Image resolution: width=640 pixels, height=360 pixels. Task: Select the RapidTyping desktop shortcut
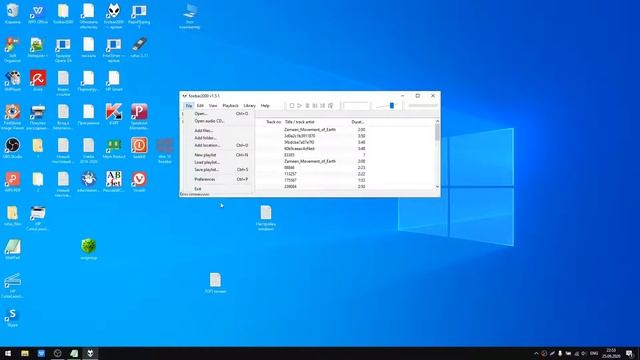click(x=139, y=16)
